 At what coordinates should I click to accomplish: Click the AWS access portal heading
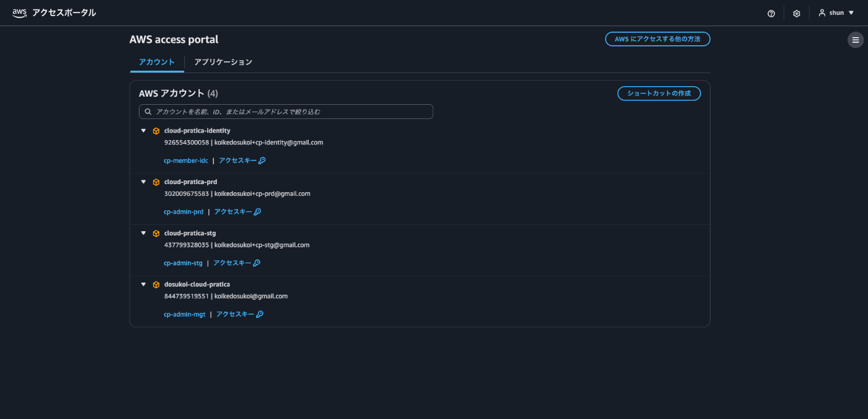174,40
